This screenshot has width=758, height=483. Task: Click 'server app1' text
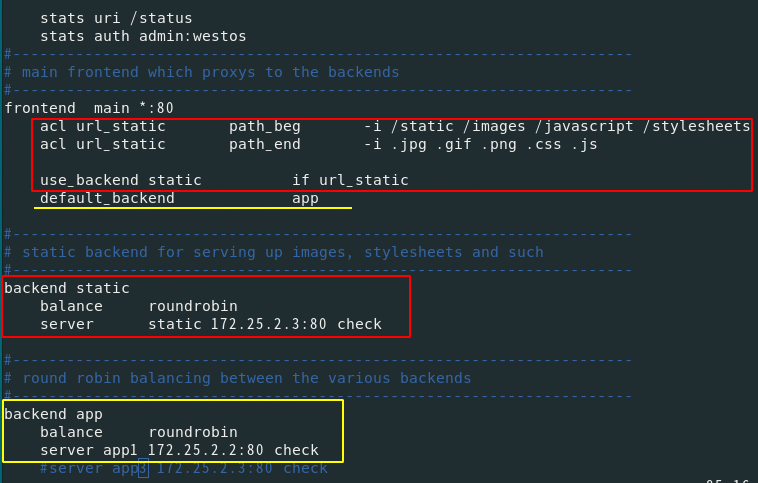(x=89, y=450)
